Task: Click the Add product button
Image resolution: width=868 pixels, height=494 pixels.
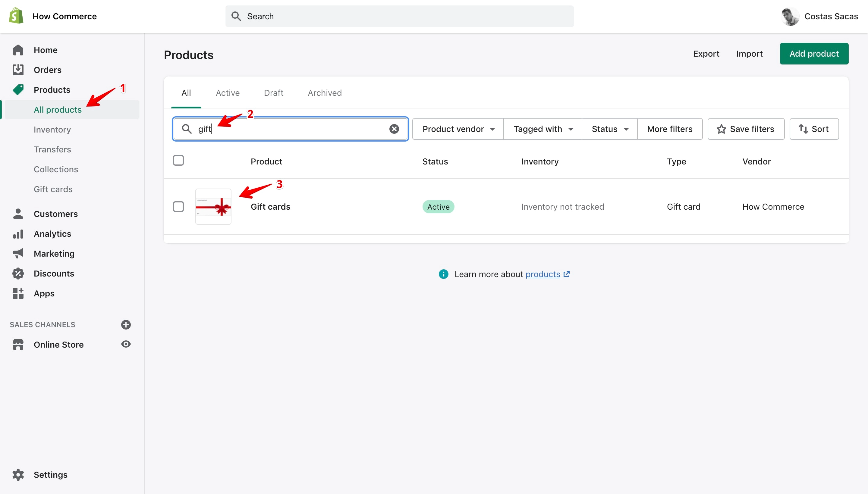Action: click(x=814, y=54)
